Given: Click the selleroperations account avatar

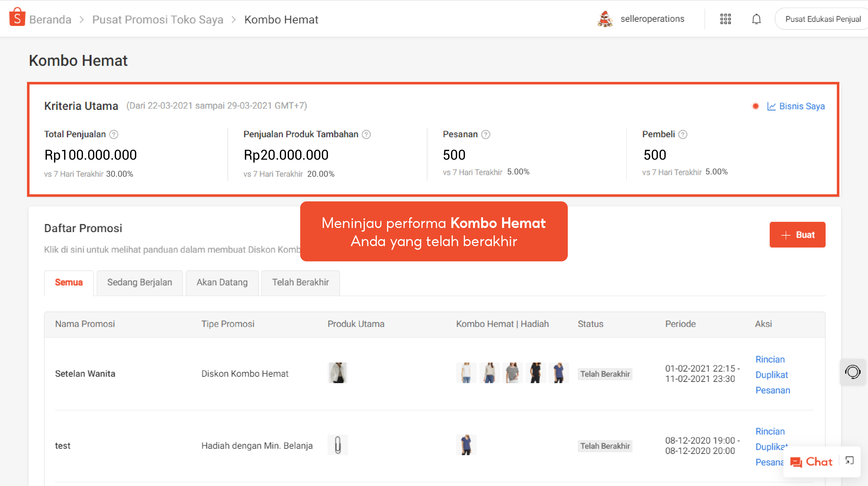Looking at the screenshot, I should click(x=605, y=19).
